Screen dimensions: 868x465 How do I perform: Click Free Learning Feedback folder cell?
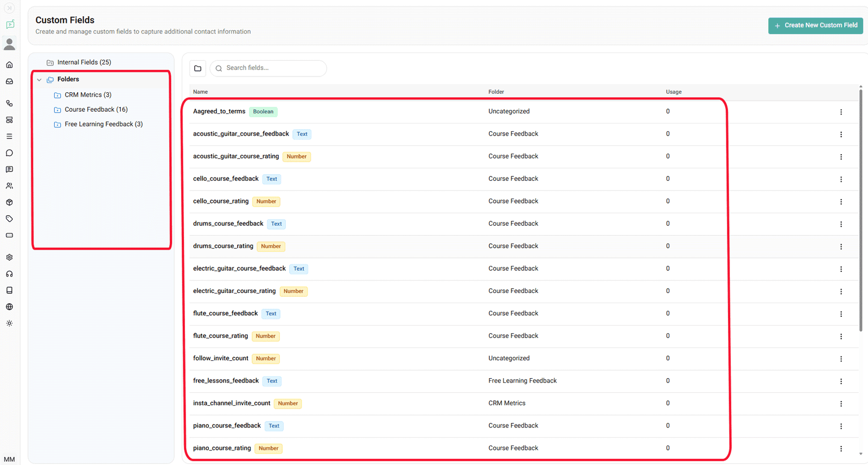click(x=522, y=381)
